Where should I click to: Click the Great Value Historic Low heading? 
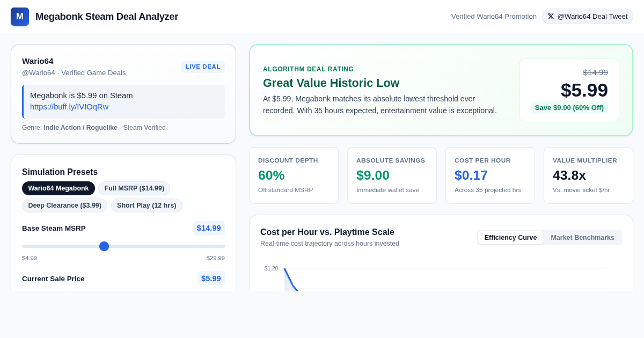coord(331,83)
